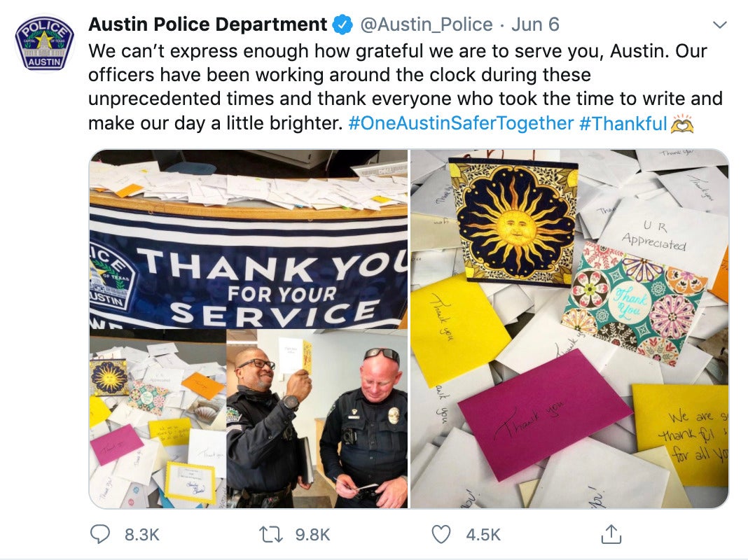Expand the tweet options chevron

pos(719,24)
